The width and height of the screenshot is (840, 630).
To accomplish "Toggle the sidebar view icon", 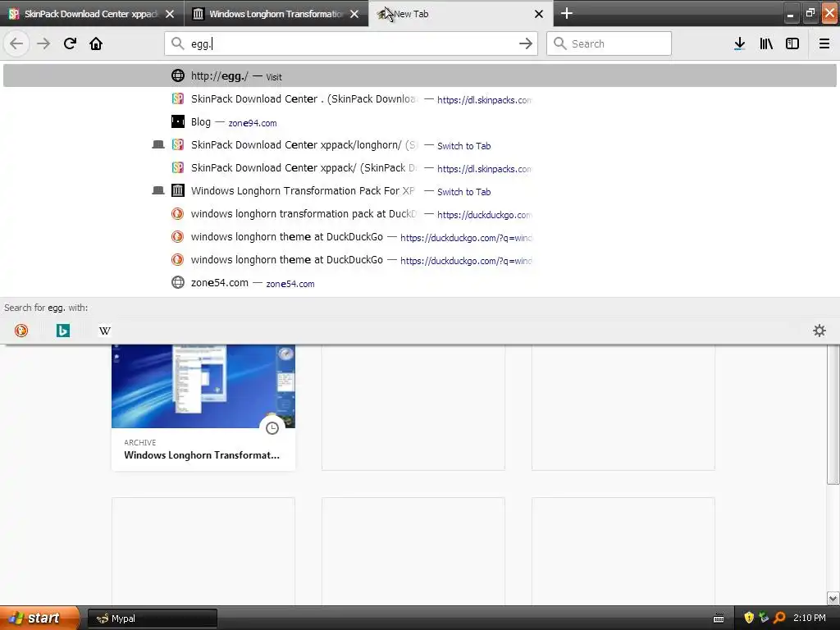I will click(x=792, y=43).
